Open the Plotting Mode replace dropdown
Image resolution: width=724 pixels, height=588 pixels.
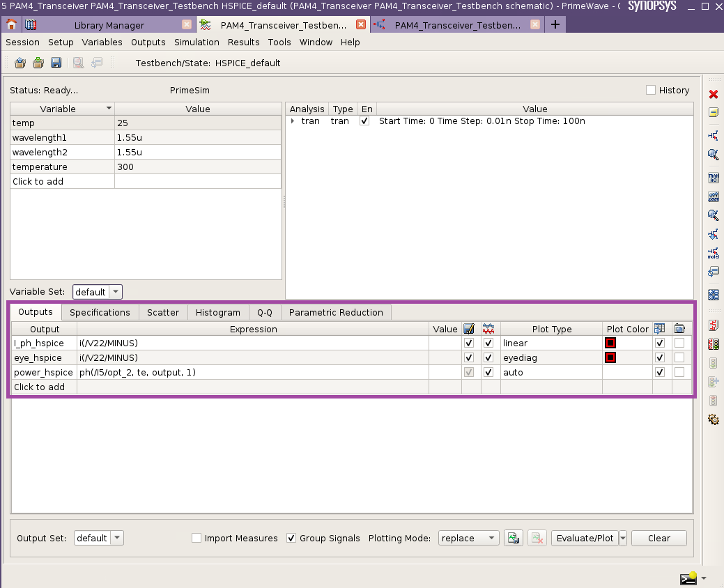469,538
